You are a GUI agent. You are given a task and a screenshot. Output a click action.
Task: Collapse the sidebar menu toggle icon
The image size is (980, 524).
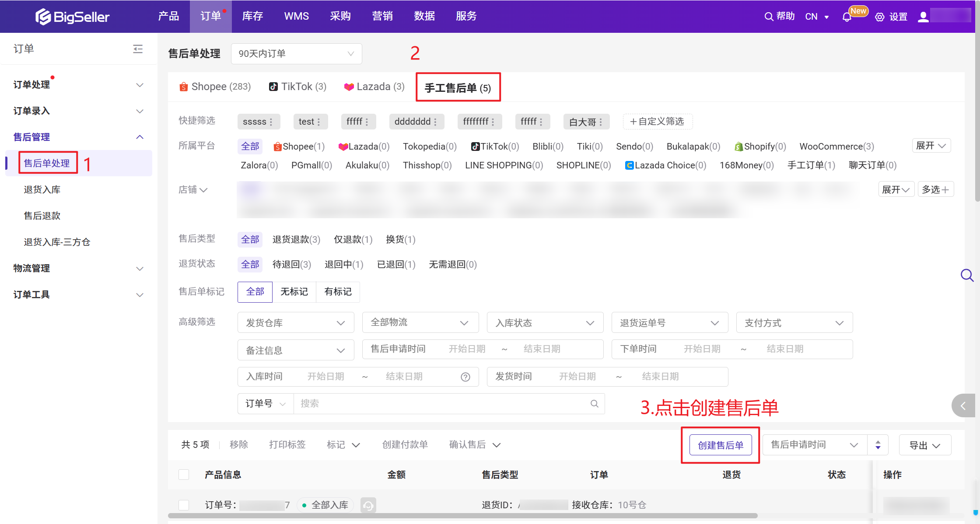[x=138, y=49]
